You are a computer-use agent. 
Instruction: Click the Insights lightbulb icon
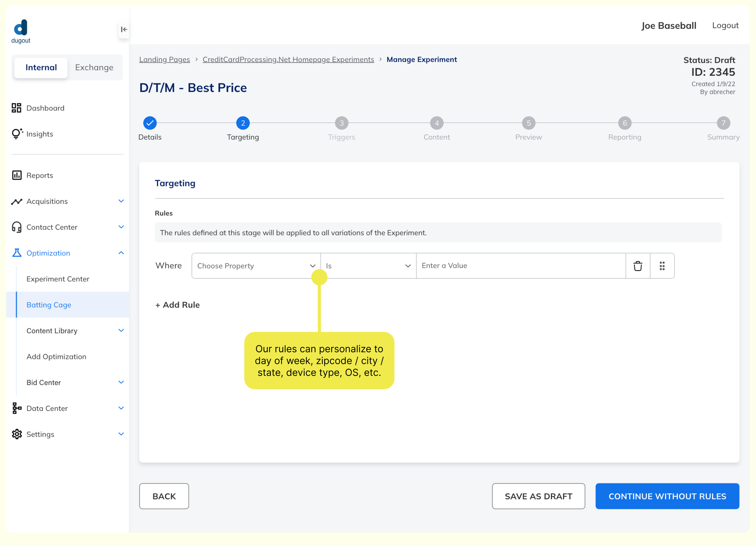tap(17, 134)
